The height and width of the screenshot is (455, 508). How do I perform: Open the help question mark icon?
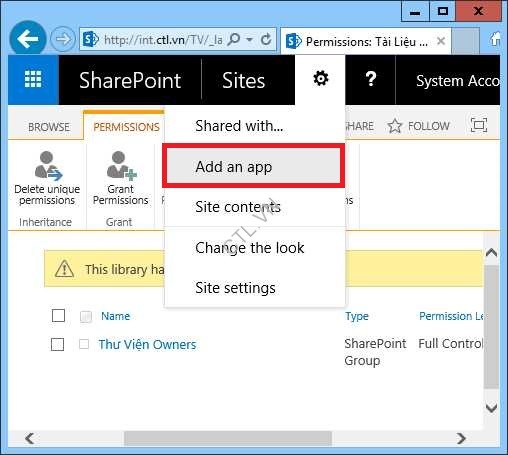coord(370,80)
